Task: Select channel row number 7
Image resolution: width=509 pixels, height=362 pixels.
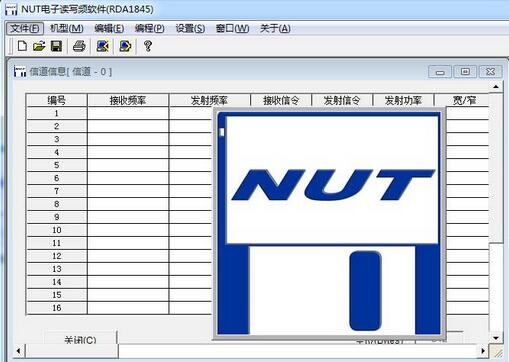Action: (56, 191)
